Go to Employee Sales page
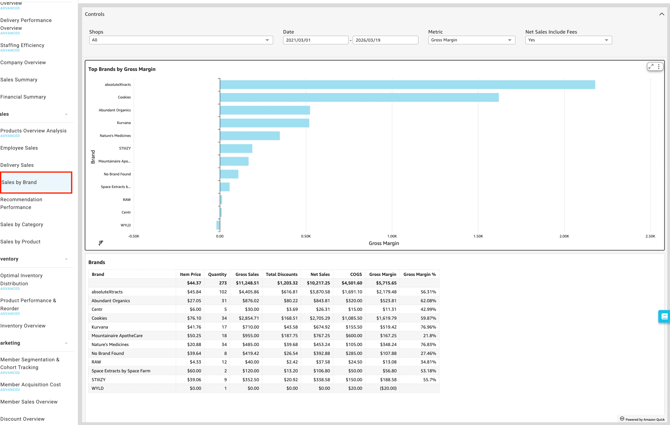670x425 pixels. point(20,148)
